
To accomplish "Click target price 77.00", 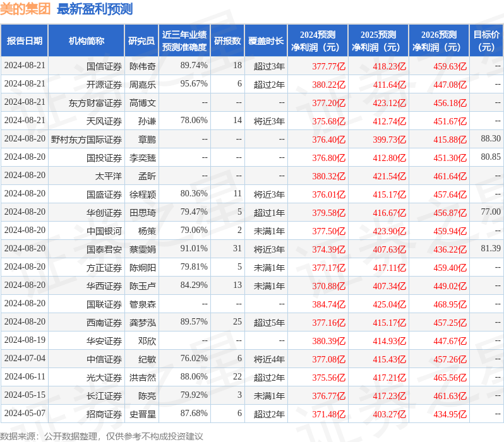I will 491,212.
